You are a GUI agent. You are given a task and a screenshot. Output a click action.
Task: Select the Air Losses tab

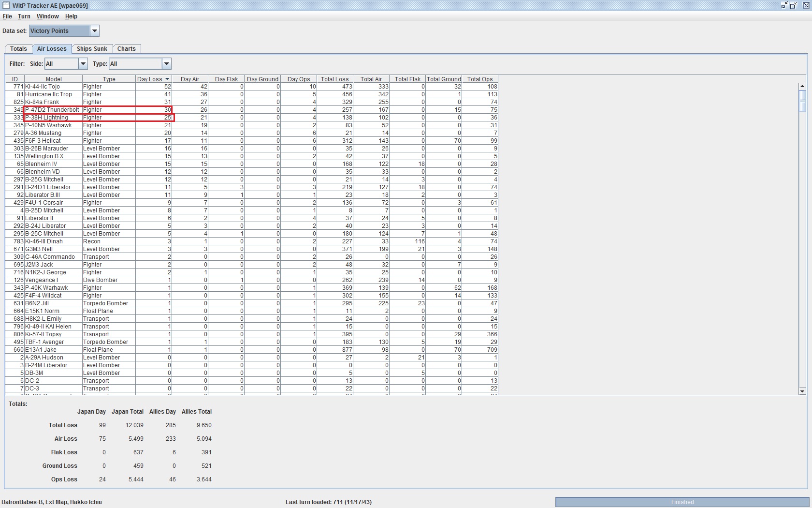tap(52, 49)
